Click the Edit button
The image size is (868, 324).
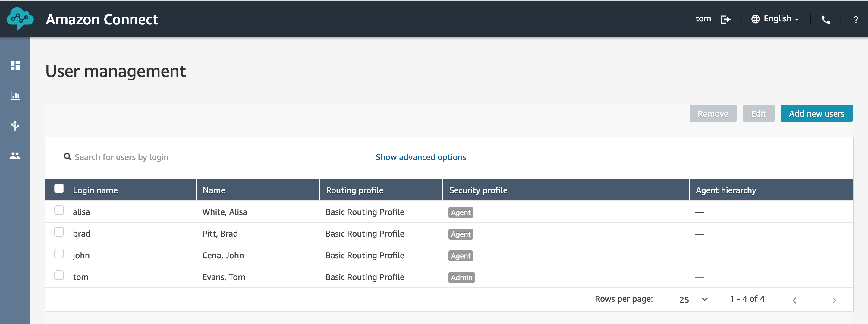click(x=758, y=114)
